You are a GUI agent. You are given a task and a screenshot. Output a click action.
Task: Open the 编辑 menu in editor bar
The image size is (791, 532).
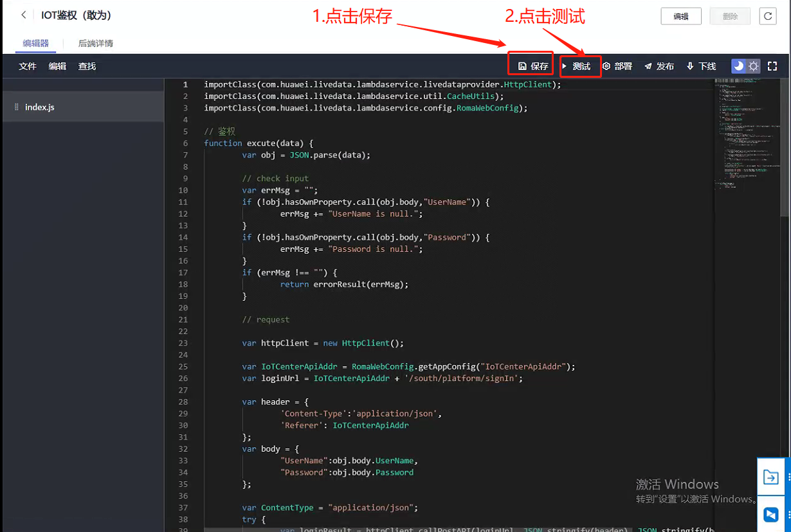57,66
